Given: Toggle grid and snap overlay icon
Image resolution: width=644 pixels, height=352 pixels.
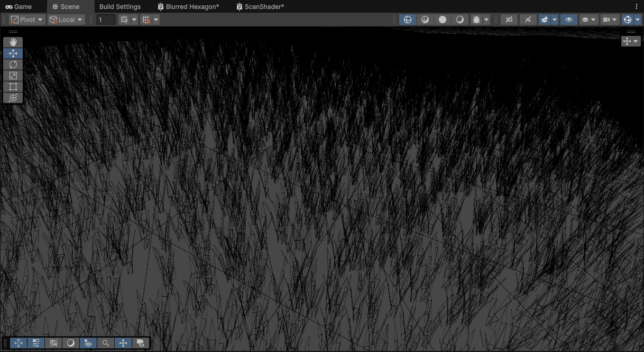Looking at the screenshot, I should click(53, 343).
